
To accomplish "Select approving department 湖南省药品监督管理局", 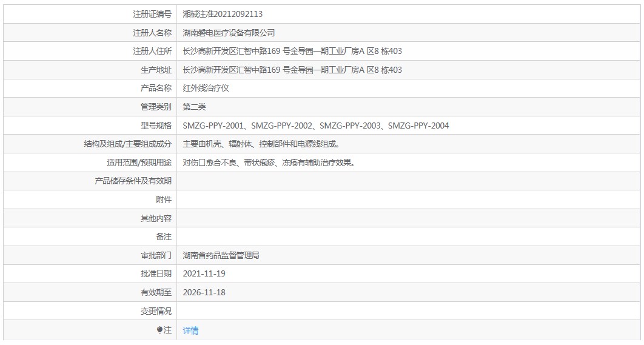I will [221, 255].
